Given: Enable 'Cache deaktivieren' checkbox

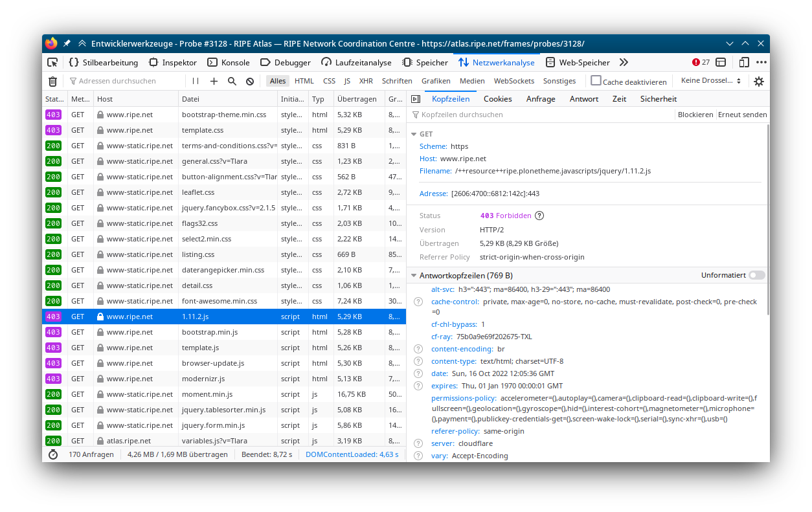Looking at the screenshot, I should pyautogui.click(x=596, y=81).
